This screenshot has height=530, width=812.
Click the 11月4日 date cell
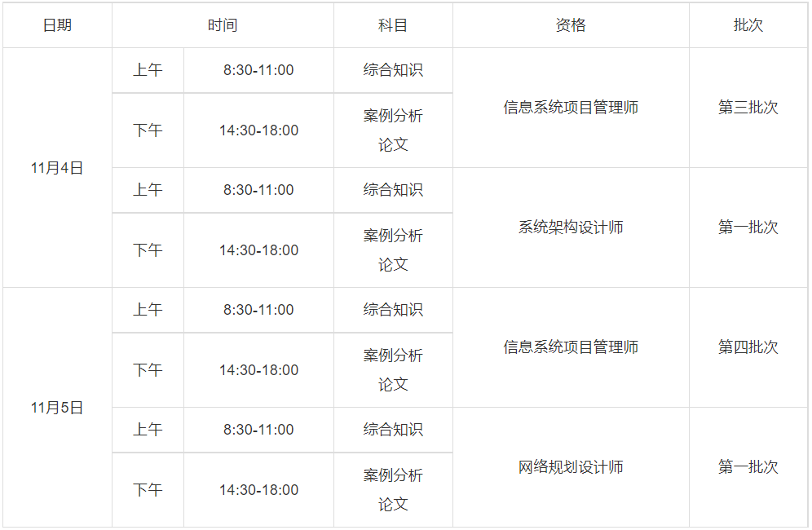pyautogui.click(x=57, y=168)
